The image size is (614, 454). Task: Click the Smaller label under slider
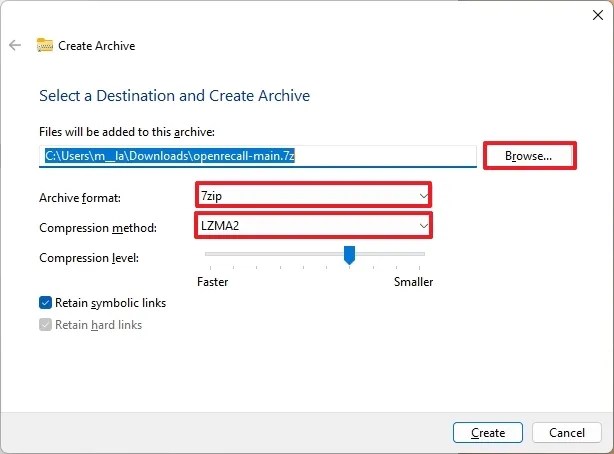coord(414,282)
